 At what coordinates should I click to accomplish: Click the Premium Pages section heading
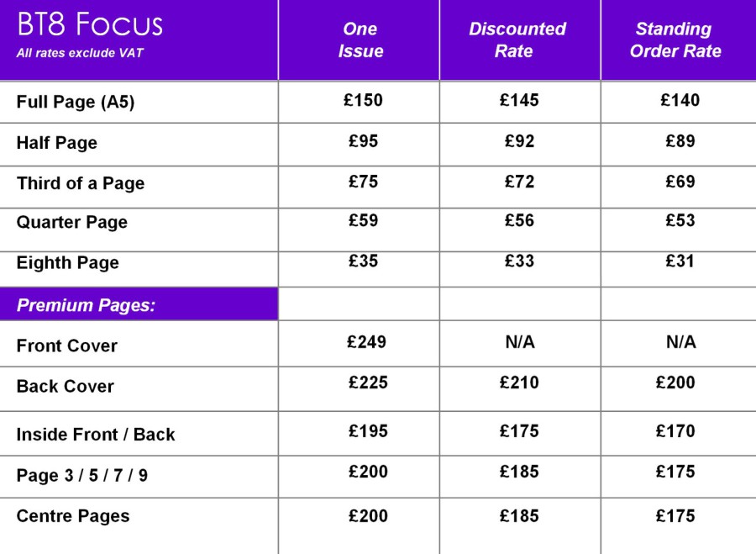tap(87, 305)
